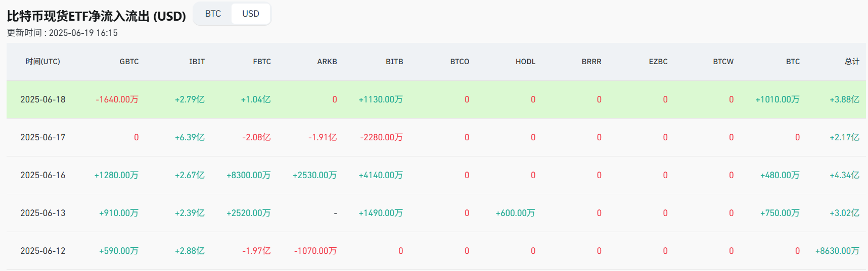The height and width of the screenshot is (271, 868).
Task: Click the +3.88亿 total for June 18
Action: pyautogui.click(x=844, y=99)
